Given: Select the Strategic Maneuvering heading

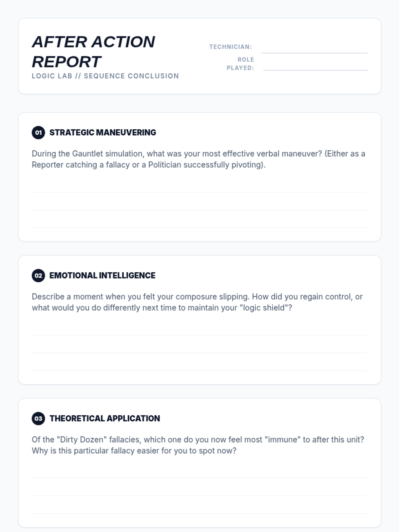Looking at the screenshot, I should (102, 133).
